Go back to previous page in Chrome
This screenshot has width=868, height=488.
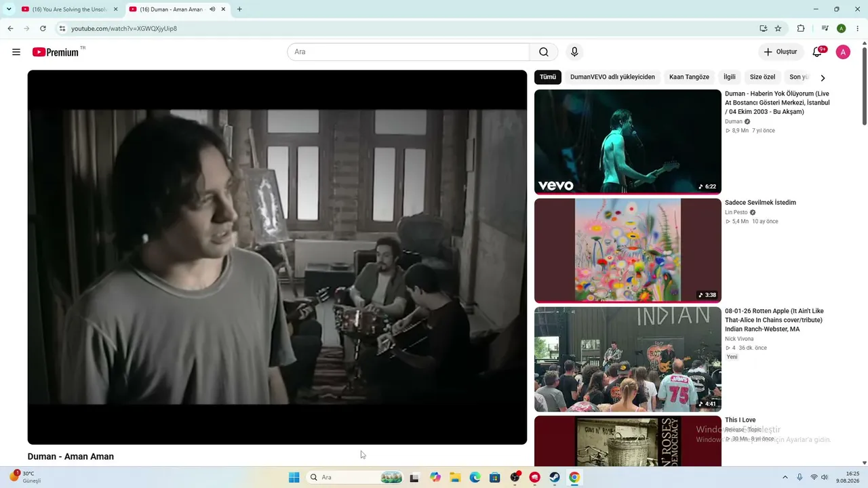point(10,28)
